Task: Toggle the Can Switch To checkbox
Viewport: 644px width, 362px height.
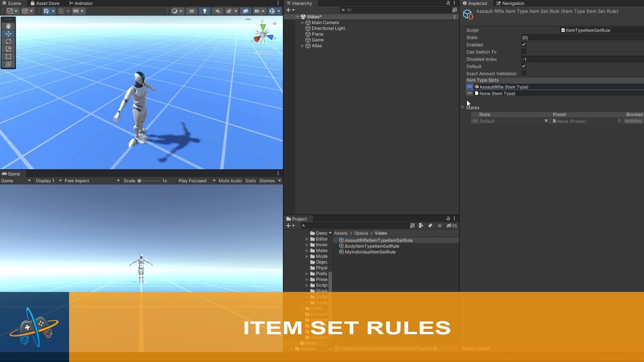Action: (524, 52)
